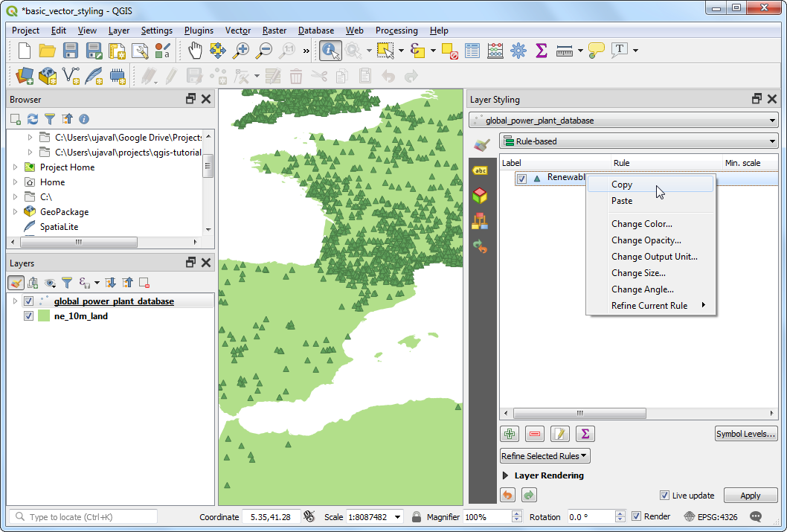Click the Zoom In magnifier tool
Viewport: 787px width, 532px height.
pos(241,51)
